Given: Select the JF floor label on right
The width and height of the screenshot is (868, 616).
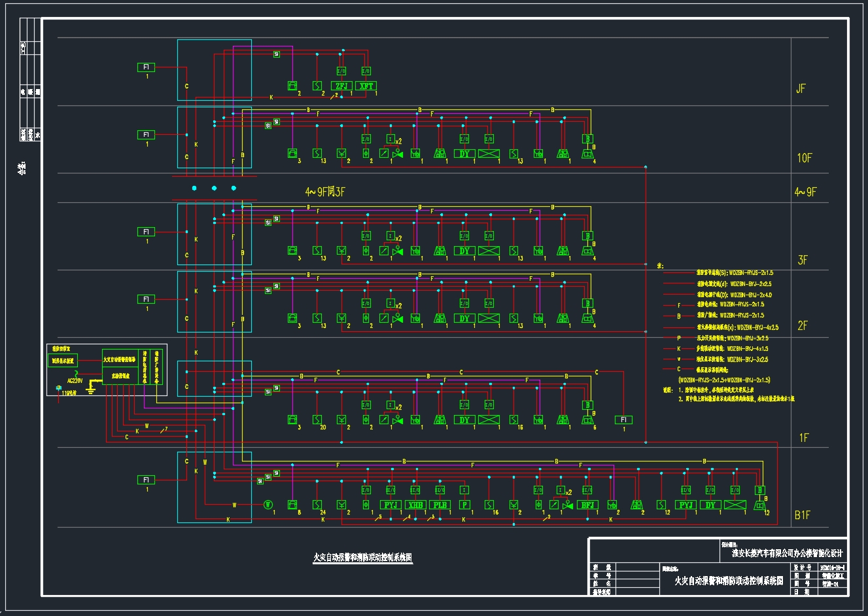Looking at the screenshot, I should click(x=801, y=89).
